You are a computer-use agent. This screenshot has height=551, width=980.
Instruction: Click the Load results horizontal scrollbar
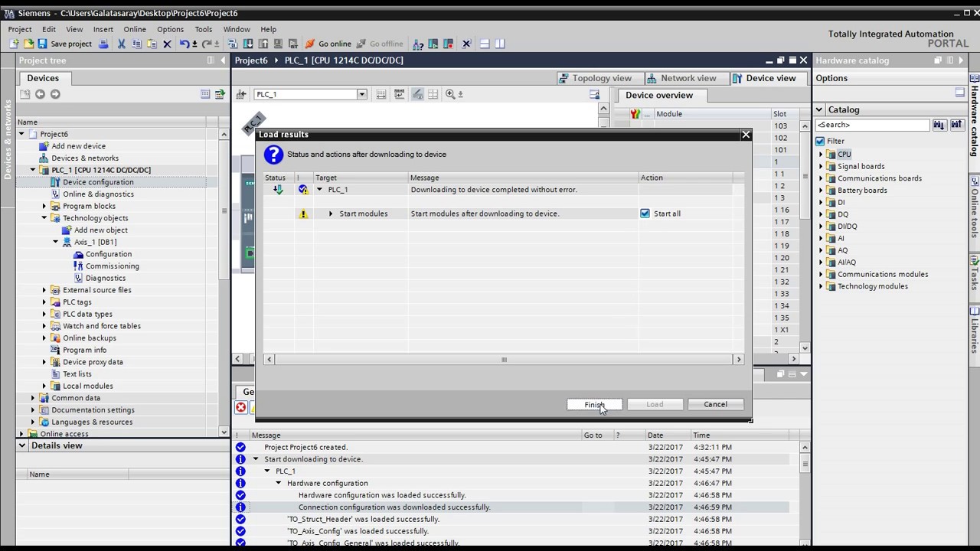coord(504,360)
